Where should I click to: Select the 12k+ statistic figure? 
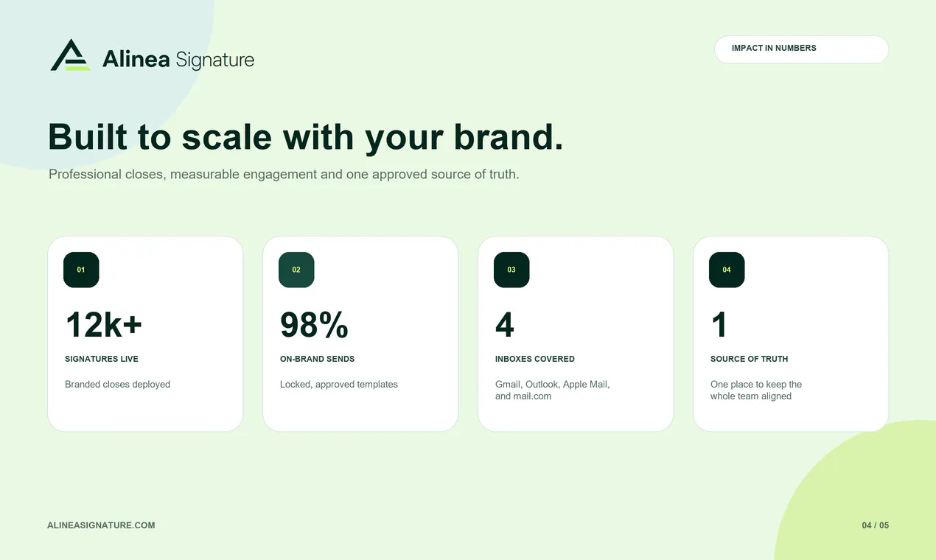pyautogui.click(x=104, y=325)
